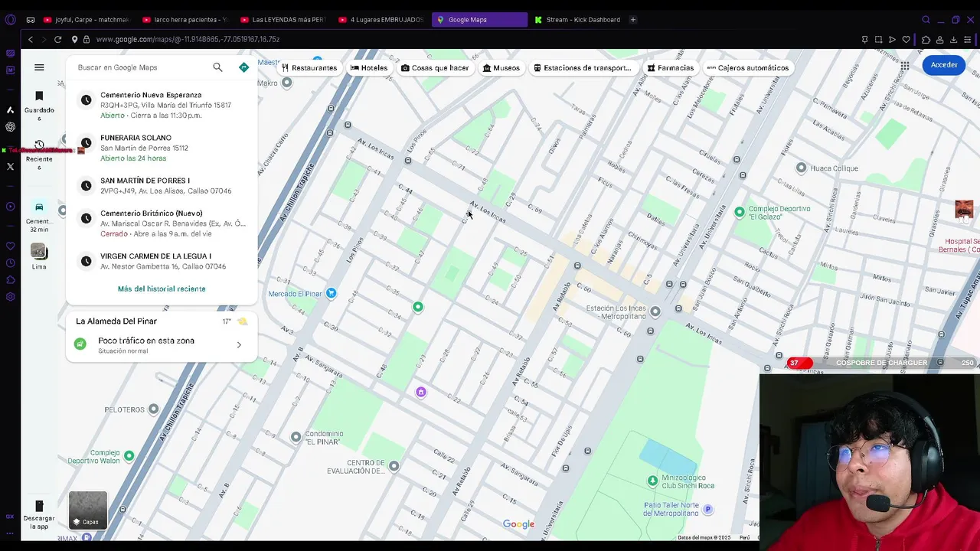Open the Opera GX logo menu

[10, 20]
